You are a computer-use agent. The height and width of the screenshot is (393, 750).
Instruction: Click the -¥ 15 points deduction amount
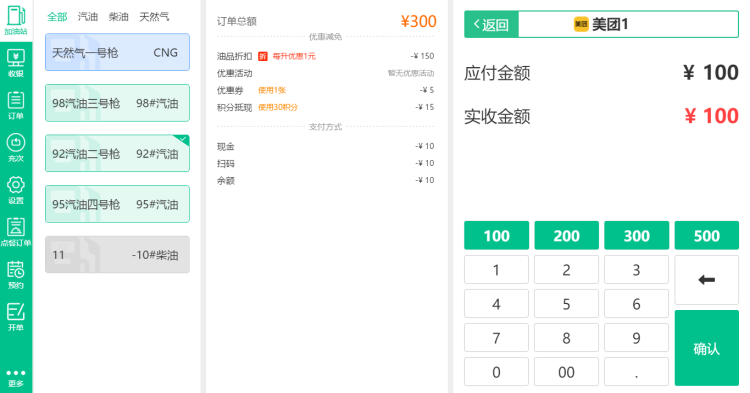point(425,107)
